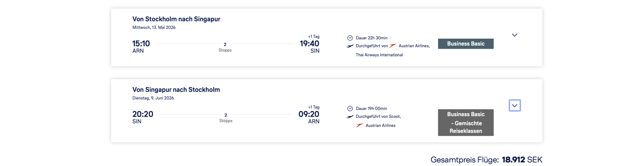The image size is (644, 166).
Task: Expand the Singapore to Stockholm flight details
Action: pyautogui.click(x=514, y=105)
